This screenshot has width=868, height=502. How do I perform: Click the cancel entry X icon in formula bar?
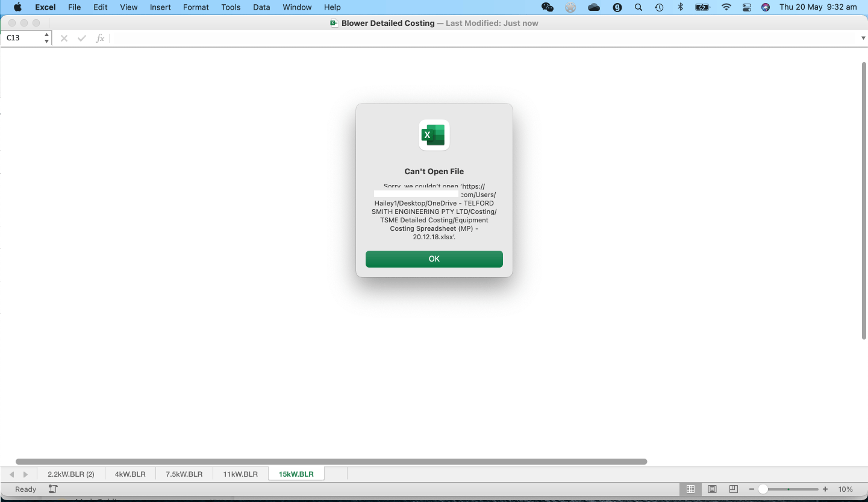coord(64,38)
